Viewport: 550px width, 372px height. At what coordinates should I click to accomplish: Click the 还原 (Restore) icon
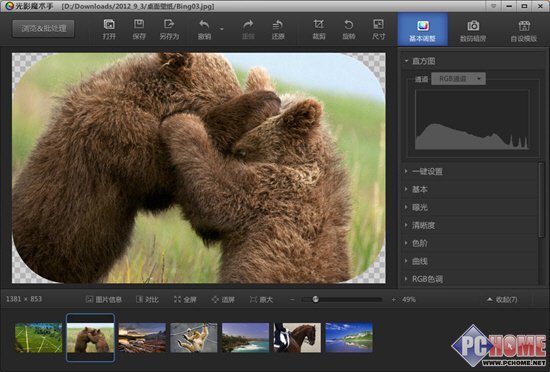(x=278, y=25)
